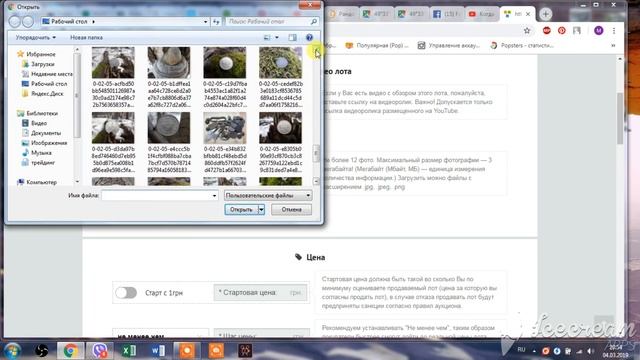Screen dimensions: 640x360
Task: Refresh the Рабочий стол folder view
Action: (x=216, y=22)
